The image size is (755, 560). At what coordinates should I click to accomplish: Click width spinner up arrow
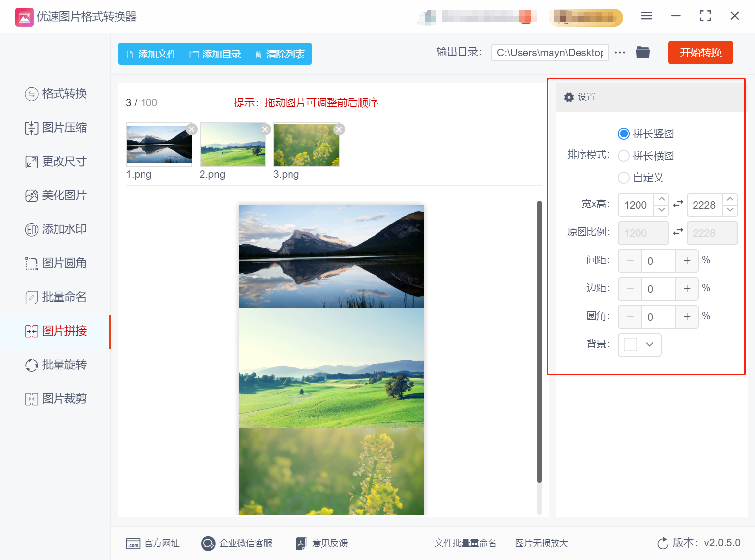pyautogui.click(x=662, y=199)
